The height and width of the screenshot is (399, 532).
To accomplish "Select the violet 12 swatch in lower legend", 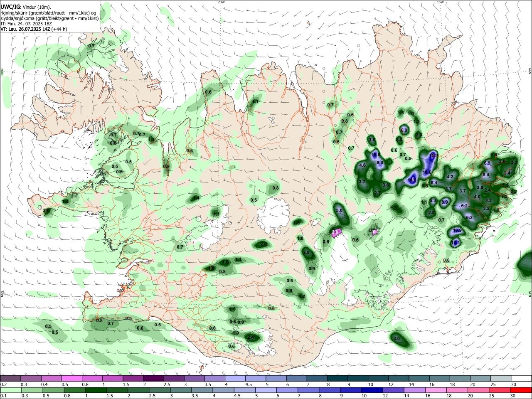I will [394, 390].
